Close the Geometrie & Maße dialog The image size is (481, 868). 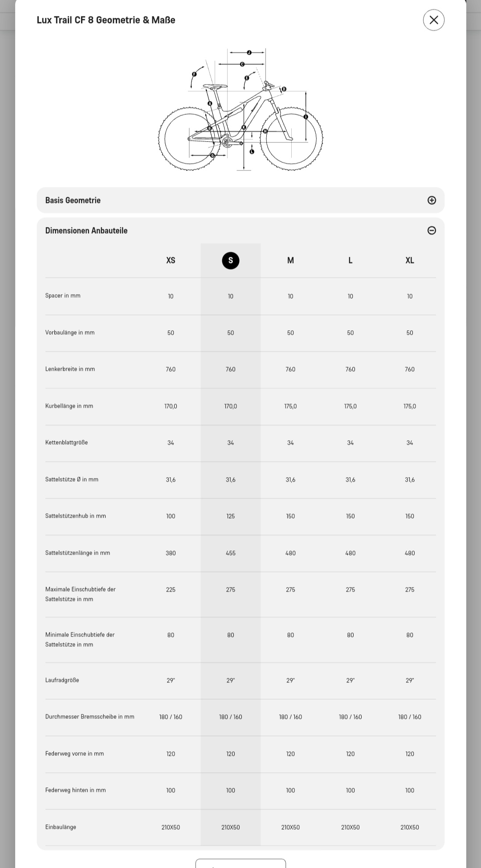pos(433,20)
